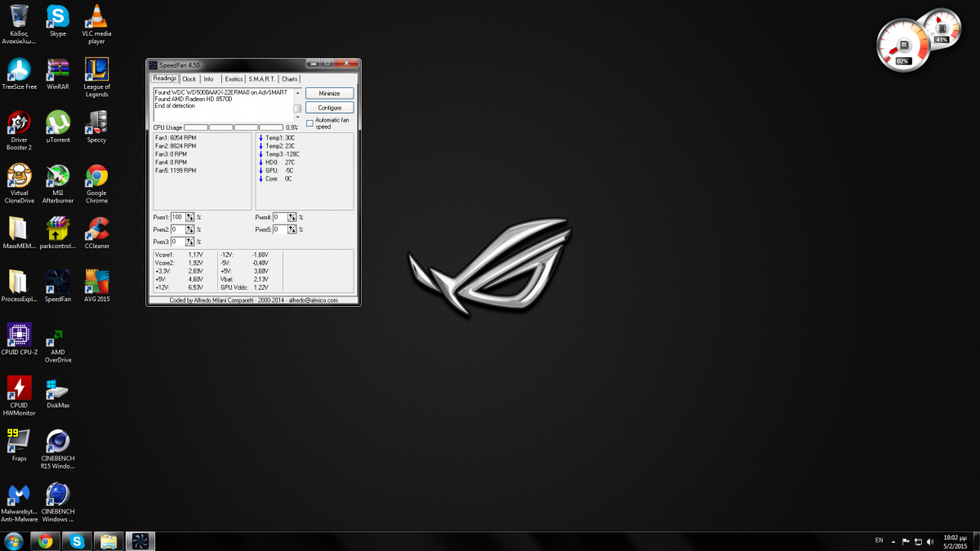Select the ProcessExpl folder icon

click(20, 286)
